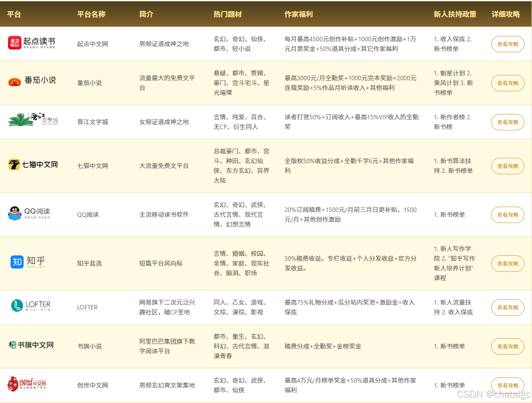532x403 pixels.
Task: Click the 阿里巴巴集团旗下数字阅读平台 description
Action: pyautogui.click(x=167, y=346)
